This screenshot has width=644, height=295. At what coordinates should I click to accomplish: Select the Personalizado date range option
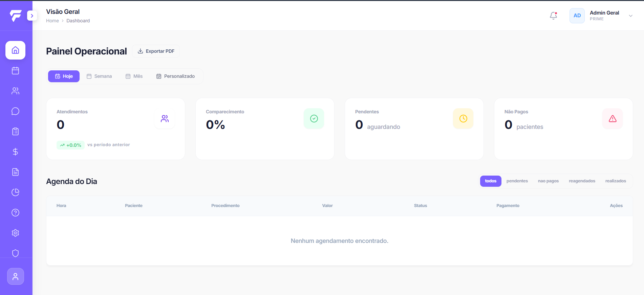175,76
